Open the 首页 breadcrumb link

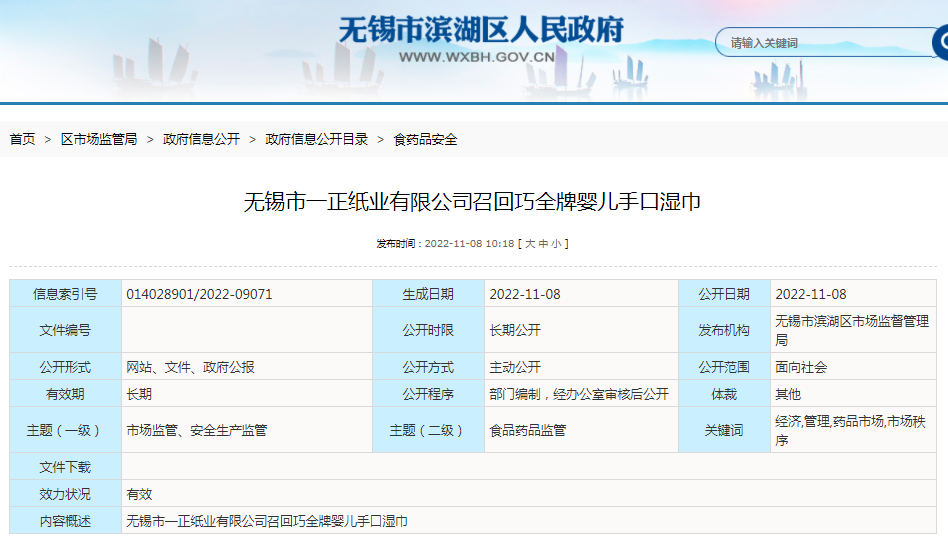[22, 139]
